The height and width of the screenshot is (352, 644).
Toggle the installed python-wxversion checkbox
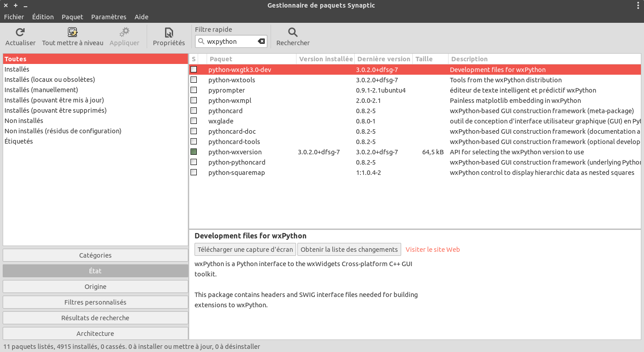(x=194, y=152)
